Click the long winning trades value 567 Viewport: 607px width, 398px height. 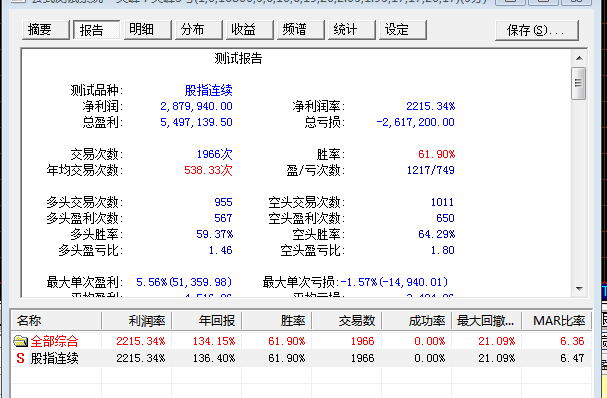click(223, 218)
